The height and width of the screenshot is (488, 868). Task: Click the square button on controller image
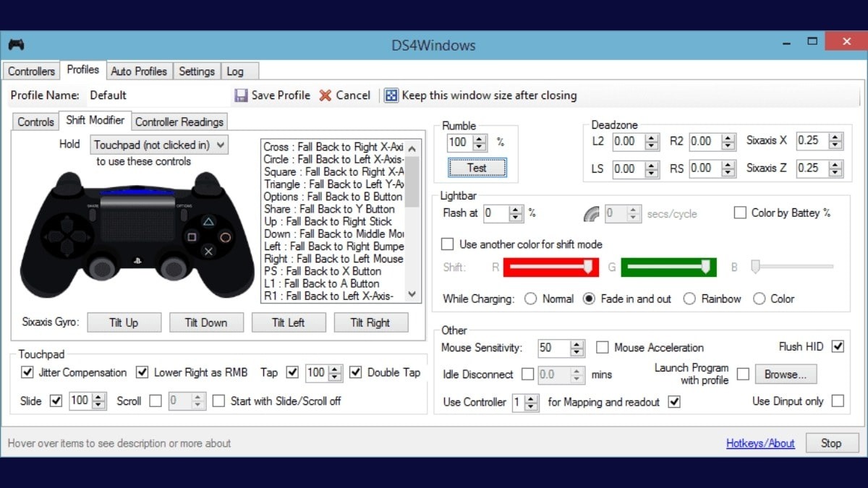192,237
